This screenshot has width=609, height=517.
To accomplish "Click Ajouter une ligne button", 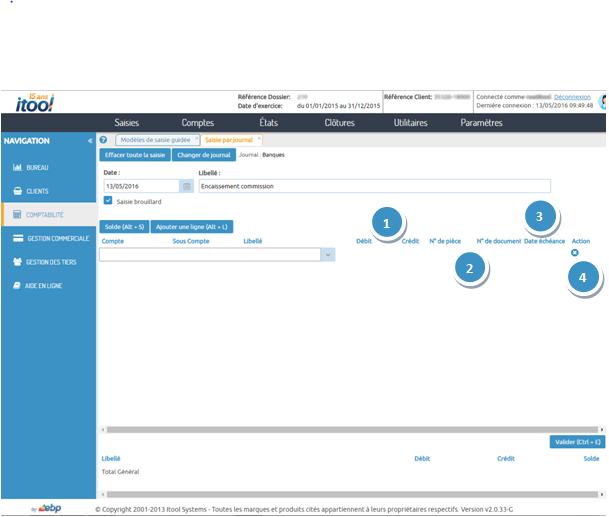I will [x=191, y=227].
